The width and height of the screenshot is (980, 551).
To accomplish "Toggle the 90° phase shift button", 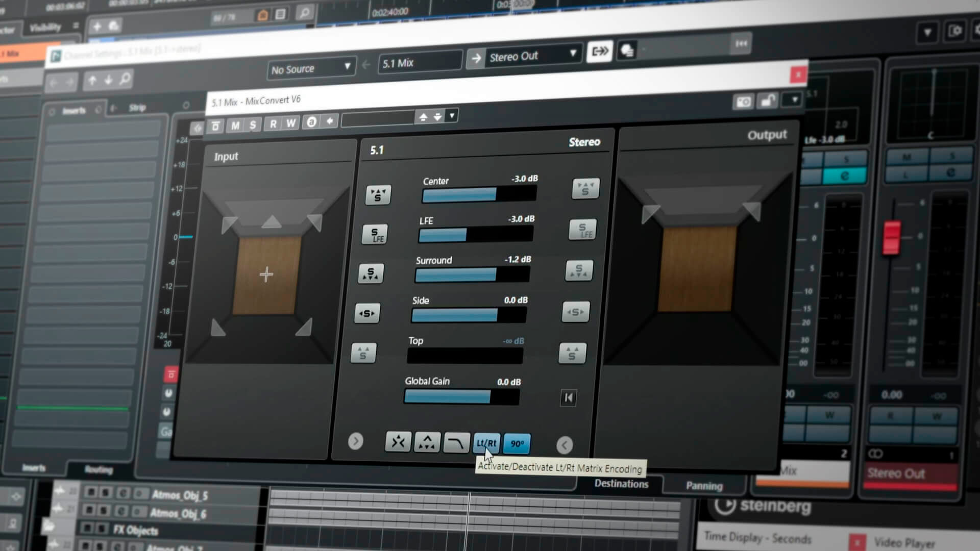I will point(517,444).
